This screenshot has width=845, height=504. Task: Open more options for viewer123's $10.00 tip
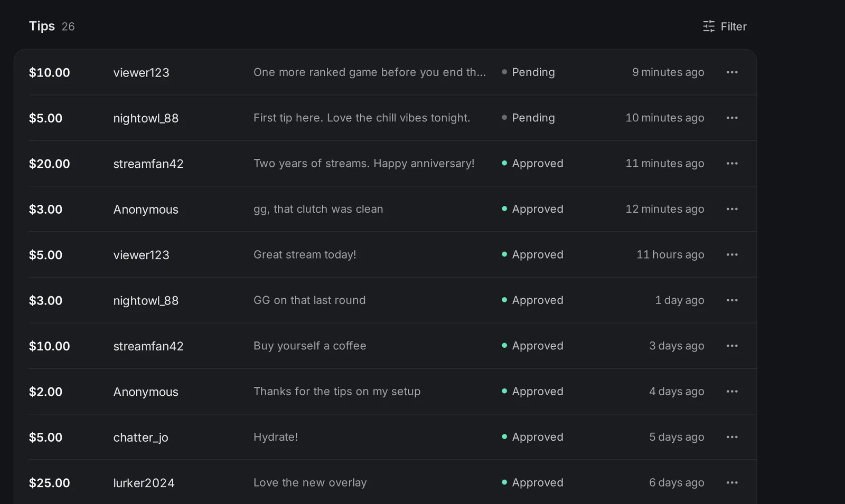(x=732, y=72)
